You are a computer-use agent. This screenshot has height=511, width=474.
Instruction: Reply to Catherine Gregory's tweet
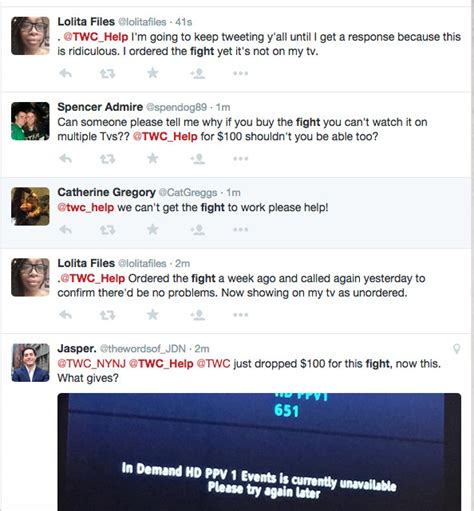pyautogui.click(x=65, y=229)
